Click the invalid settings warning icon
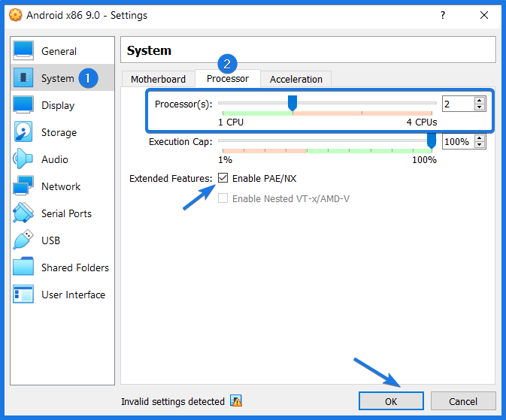 click(x=236, y=401)
